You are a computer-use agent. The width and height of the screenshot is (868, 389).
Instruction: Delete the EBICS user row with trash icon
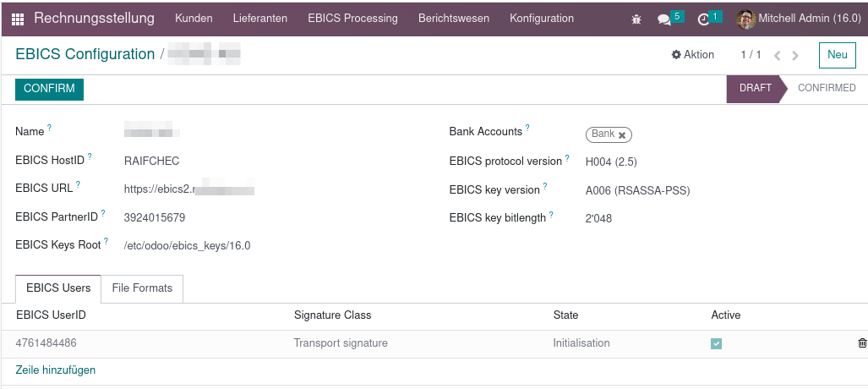click(862, 343)
